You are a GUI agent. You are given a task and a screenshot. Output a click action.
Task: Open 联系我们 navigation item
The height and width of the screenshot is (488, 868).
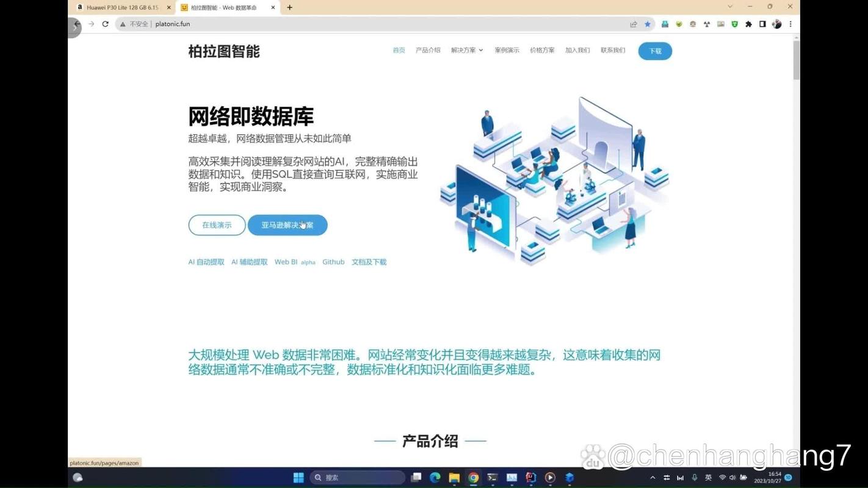tap(613, 51)
